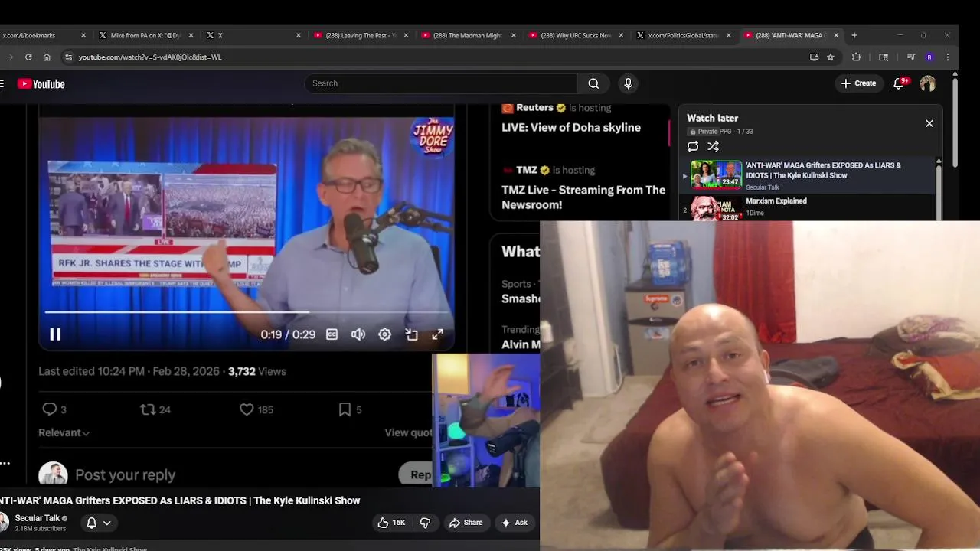Screen dimensions: 980x551
Task: Bookmark this page with star icon
Action: tap(831, 57)
